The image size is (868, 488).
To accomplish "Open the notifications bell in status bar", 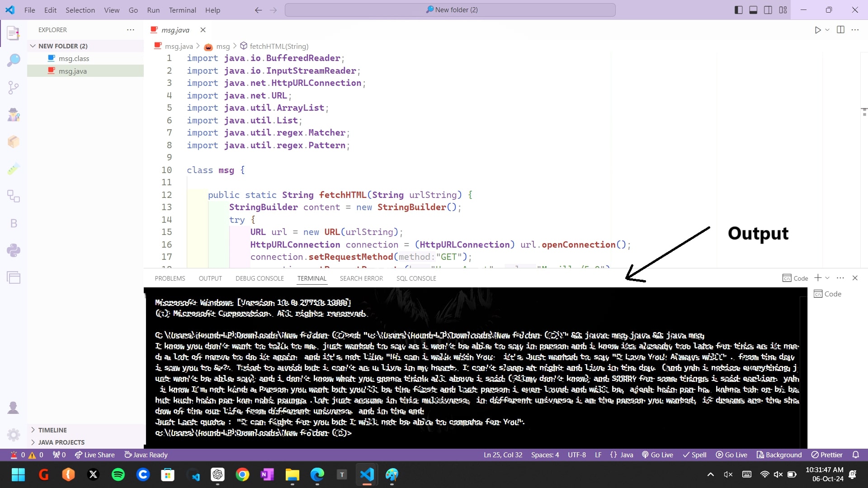I will (855, 455).
